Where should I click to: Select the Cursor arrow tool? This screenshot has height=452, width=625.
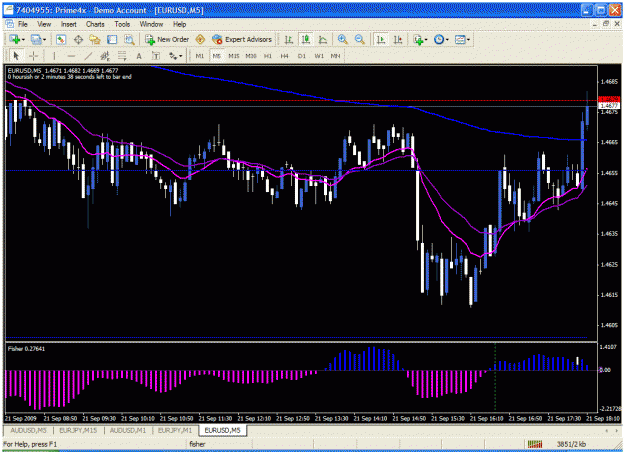coord(16,56)
